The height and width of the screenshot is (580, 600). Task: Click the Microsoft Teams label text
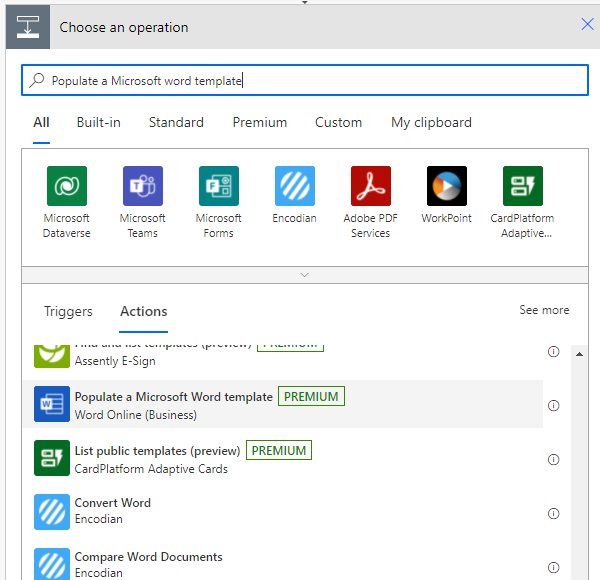click(142, 226)
